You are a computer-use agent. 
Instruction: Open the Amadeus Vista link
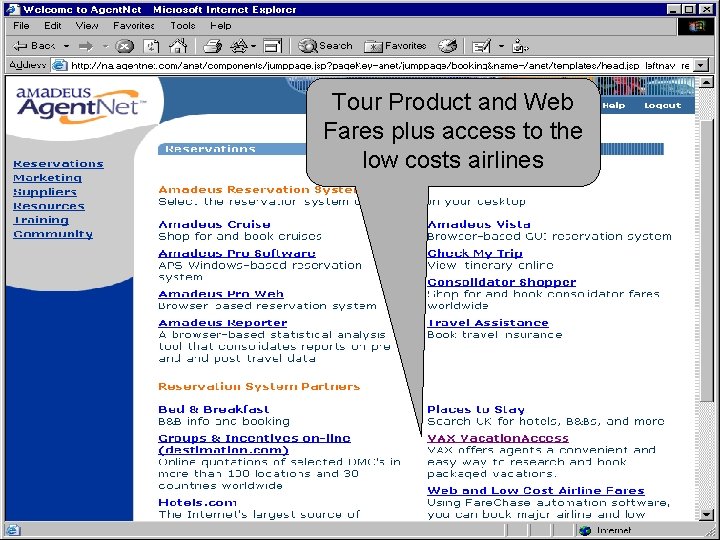pos(478,225)
